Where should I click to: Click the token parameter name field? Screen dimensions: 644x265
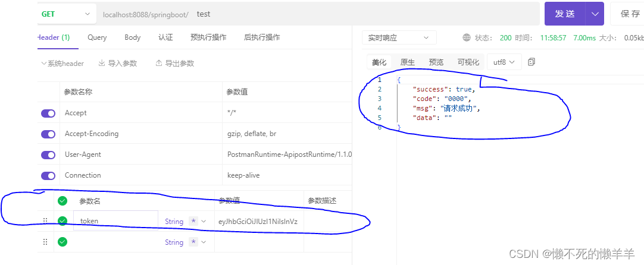pyautogui.click(x=116, y=221)
